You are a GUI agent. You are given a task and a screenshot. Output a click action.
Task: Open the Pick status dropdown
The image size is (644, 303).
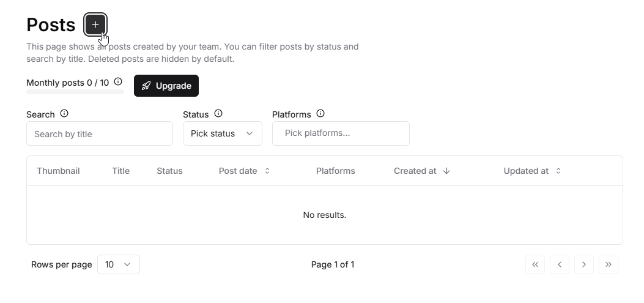pyautogui.click(x=223, y=133)
